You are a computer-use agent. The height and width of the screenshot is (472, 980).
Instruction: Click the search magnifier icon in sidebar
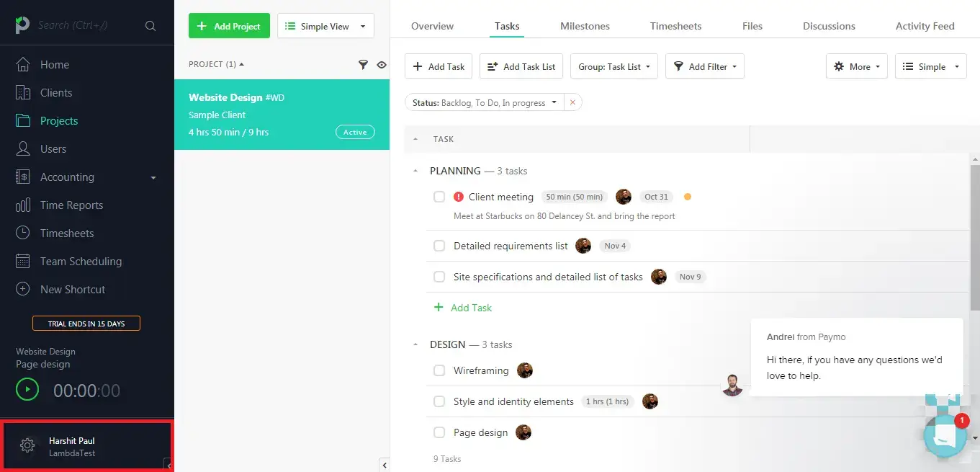click(150, 26)
